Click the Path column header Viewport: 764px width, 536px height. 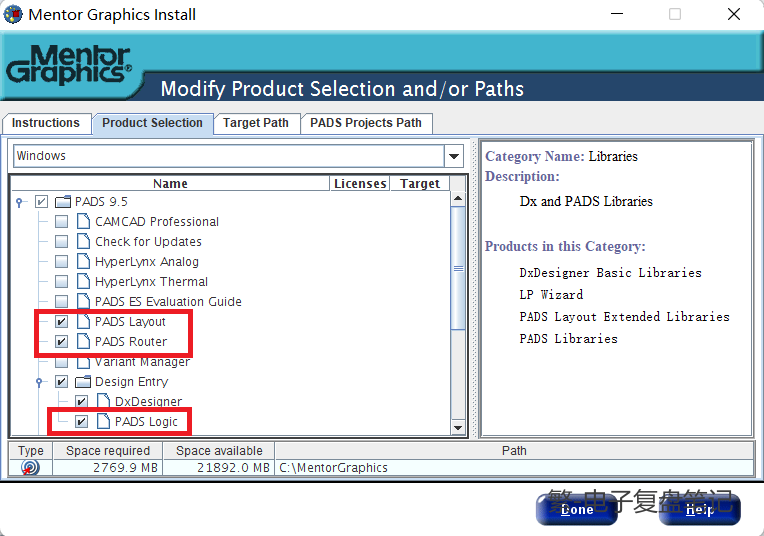coord(514,451)
